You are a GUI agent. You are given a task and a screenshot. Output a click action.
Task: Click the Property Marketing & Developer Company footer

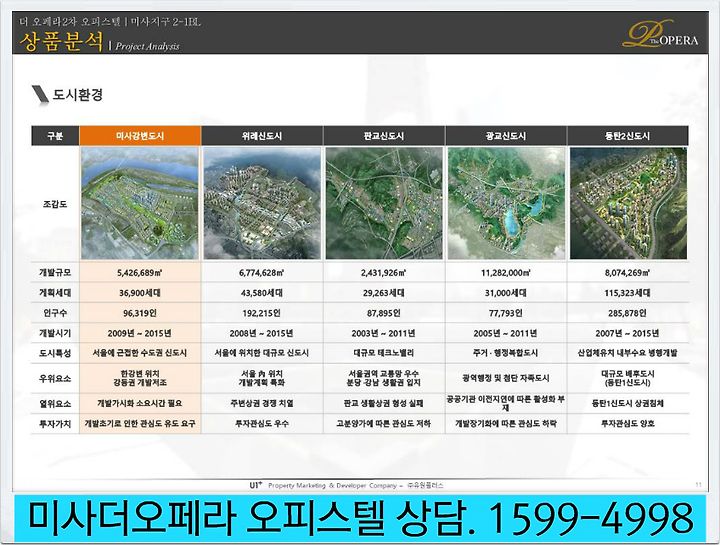coord(347,485)
